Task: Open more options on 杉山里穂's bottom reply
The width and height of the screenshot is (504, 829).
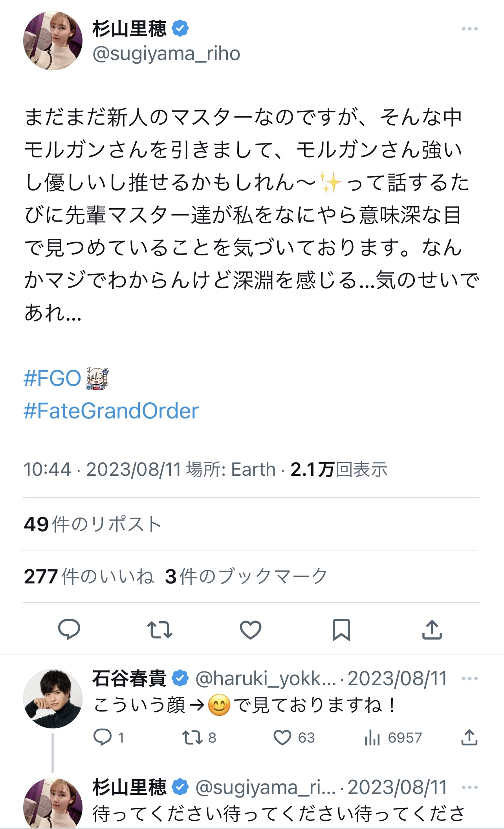Action: 469,787
